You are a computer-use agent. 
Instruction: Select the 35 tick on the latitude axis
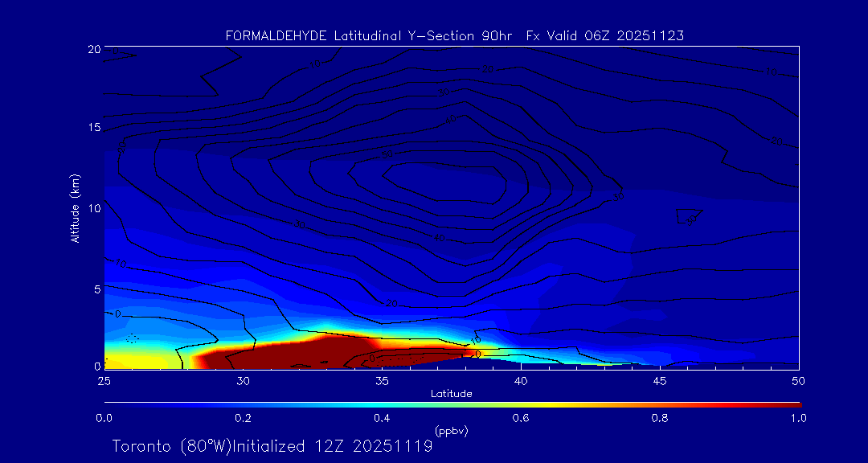pyautogui.click(x=382, y=379)
